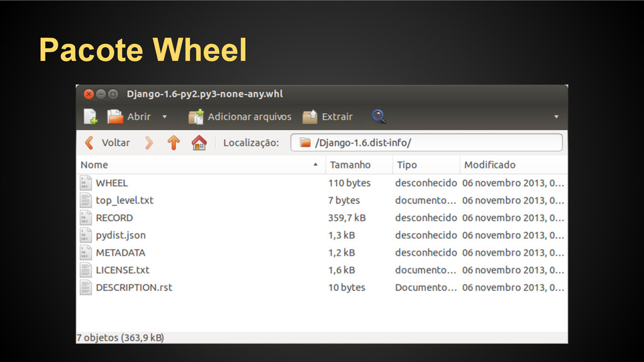Click the WHEEL file icon
Screen dimensions: 644x362
pos(86,183)
